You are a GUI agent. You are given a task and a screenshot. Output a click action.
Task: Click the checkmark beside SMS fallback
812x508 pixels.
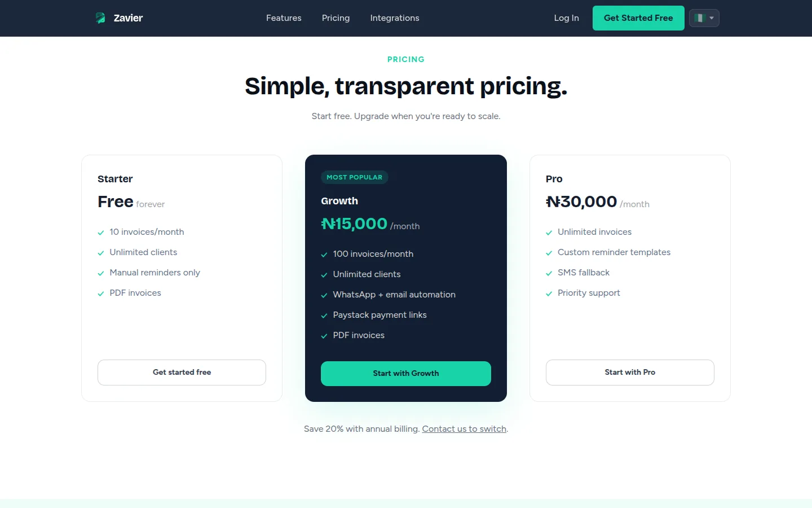(549, 273)
